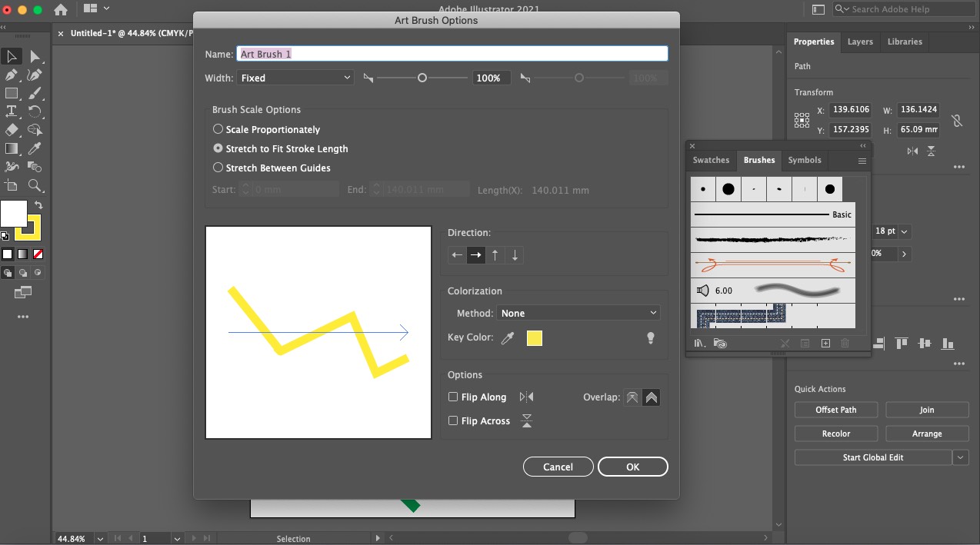Open the Colorization Method dropdown
This screenshot has width=980, height=545.
[x=578, y=313]
